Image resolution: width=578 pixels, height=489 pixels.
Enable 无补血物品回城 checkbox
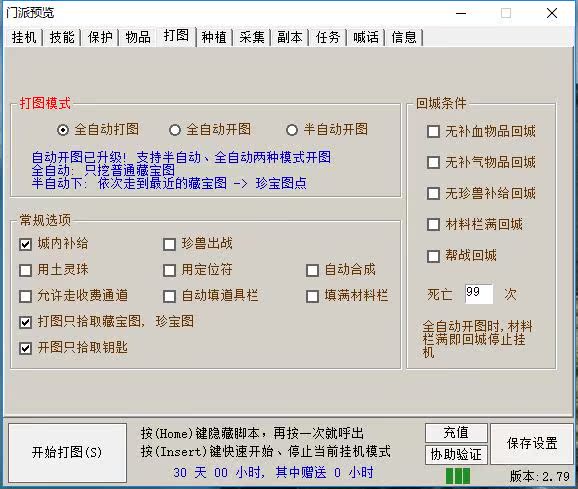pyautogui.click(x=434, y=132)
